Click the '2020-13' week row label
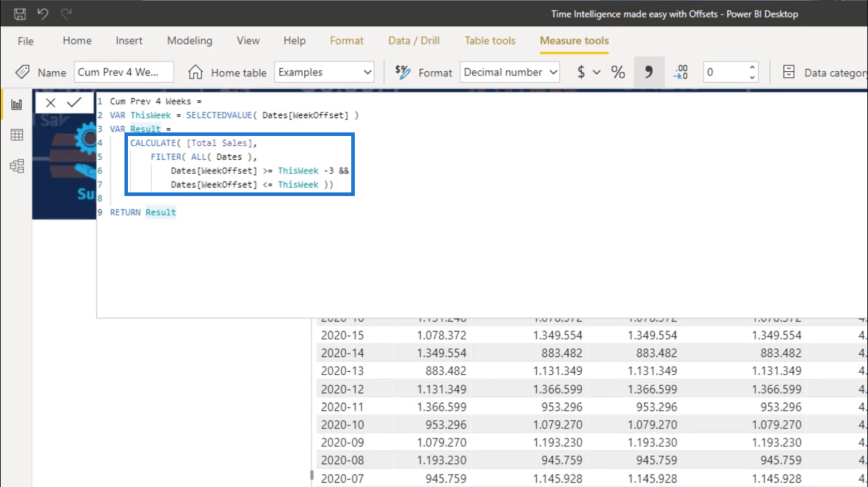This screenshot has height=487, width=868. coord(342,371)
